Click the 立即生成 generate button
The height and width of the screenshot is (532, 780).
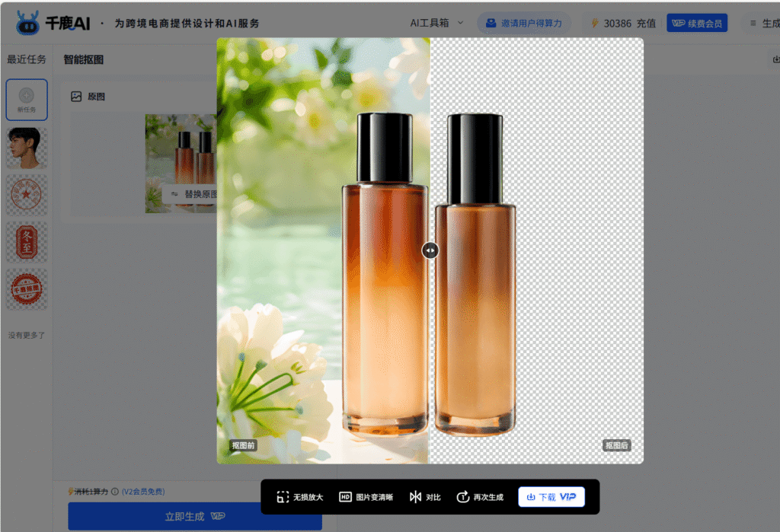pyautogui.click(x=194, y=516)
